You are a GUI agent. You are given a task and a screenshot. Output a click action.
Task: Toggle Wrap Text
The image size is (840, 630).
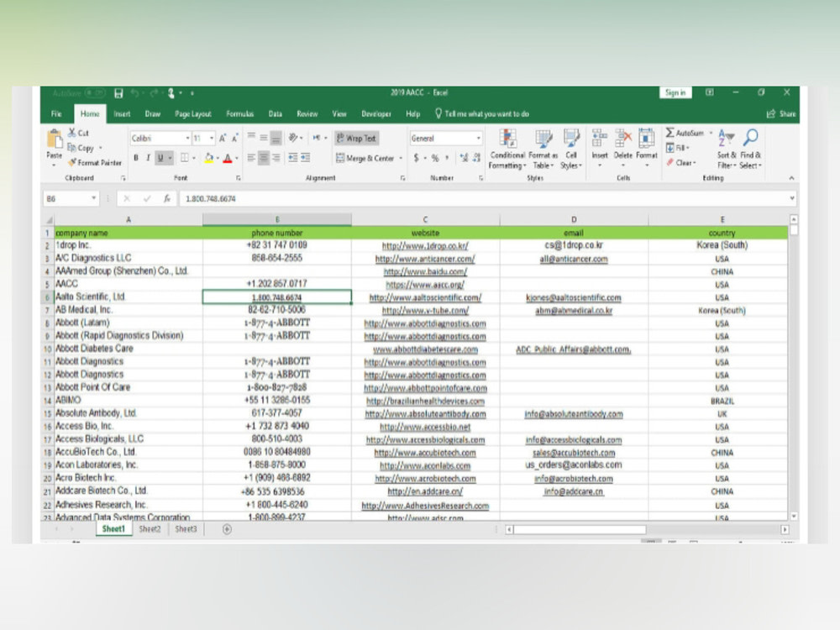pyautogui.click(x=357, y=139)
